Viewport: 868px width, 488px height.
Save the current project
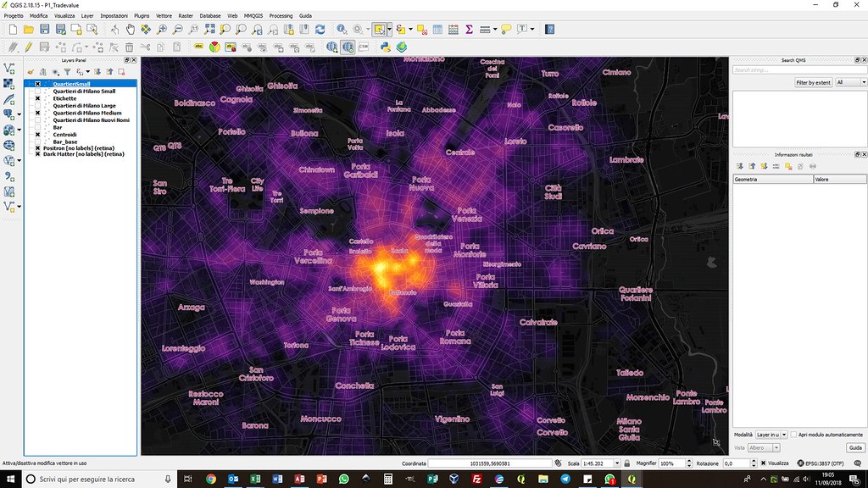44,30
